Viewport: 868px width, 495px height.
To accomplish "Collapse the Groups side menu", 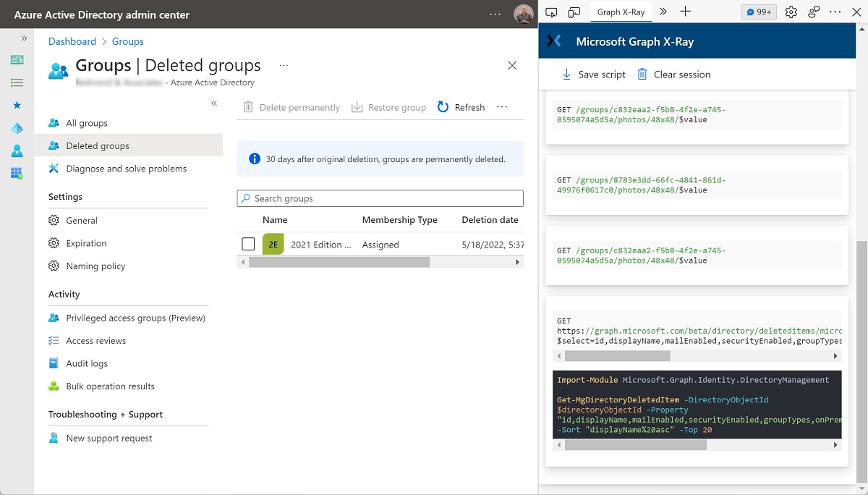I will click(x=214, y=103).
